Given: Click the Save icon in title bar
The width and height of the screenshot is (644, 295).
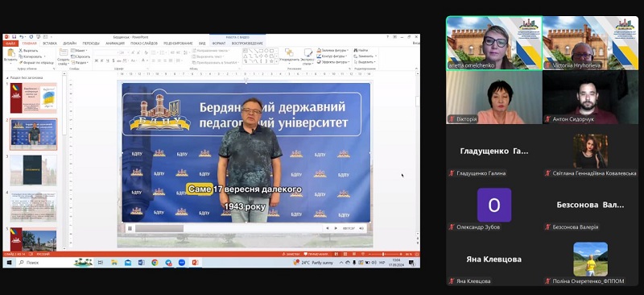Looking at the screenshot, I should 14,37.
